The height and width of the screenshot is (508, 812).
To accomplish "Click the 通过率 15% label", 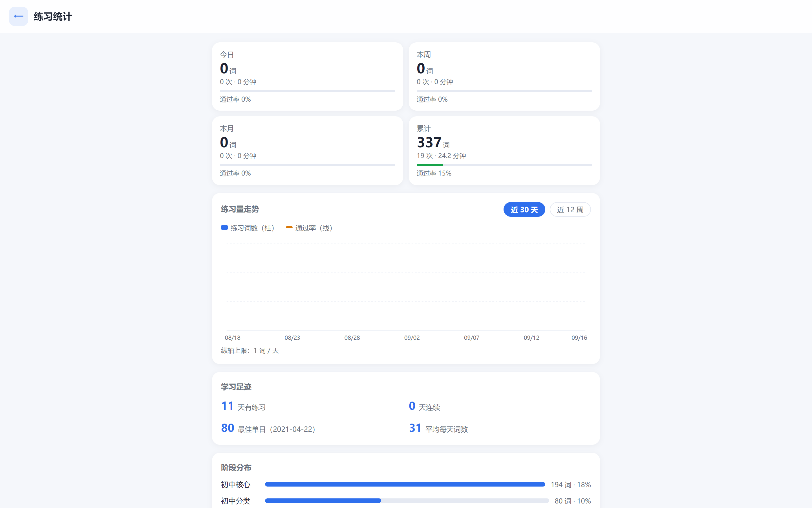I will click(434, 173).
